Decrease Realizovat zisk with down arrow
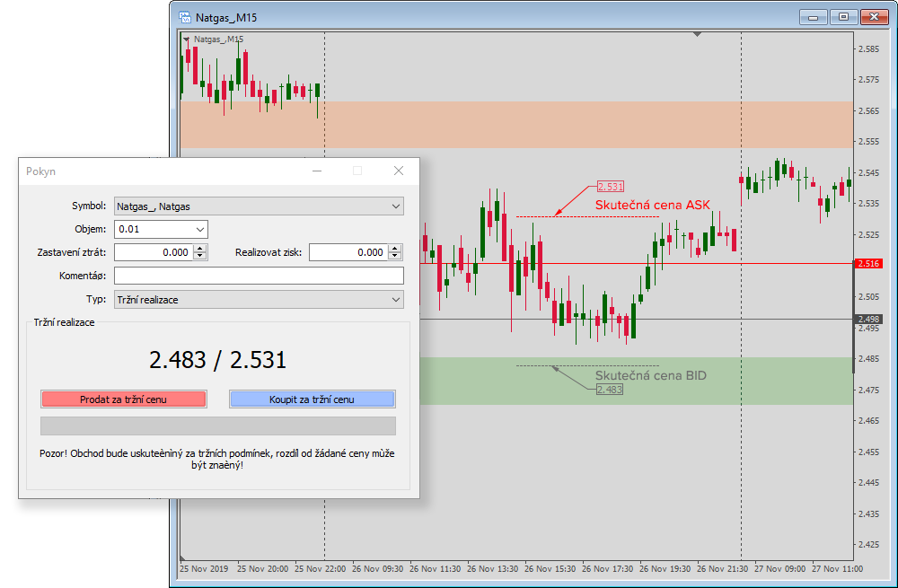 (394, 256)
